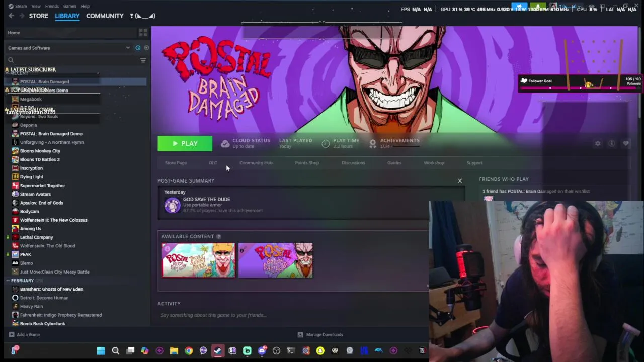644x362 pixels.
Task: Open Available Content help question mark
Action: (x=218, y=236)
